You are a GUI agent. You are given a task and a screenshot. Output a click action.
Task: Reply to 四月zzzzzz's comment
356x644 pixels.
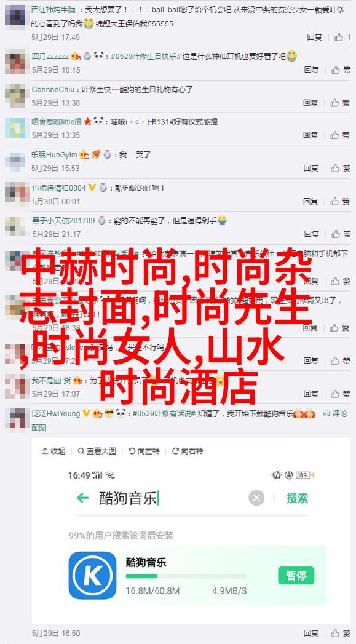click(x=311, y=70)
